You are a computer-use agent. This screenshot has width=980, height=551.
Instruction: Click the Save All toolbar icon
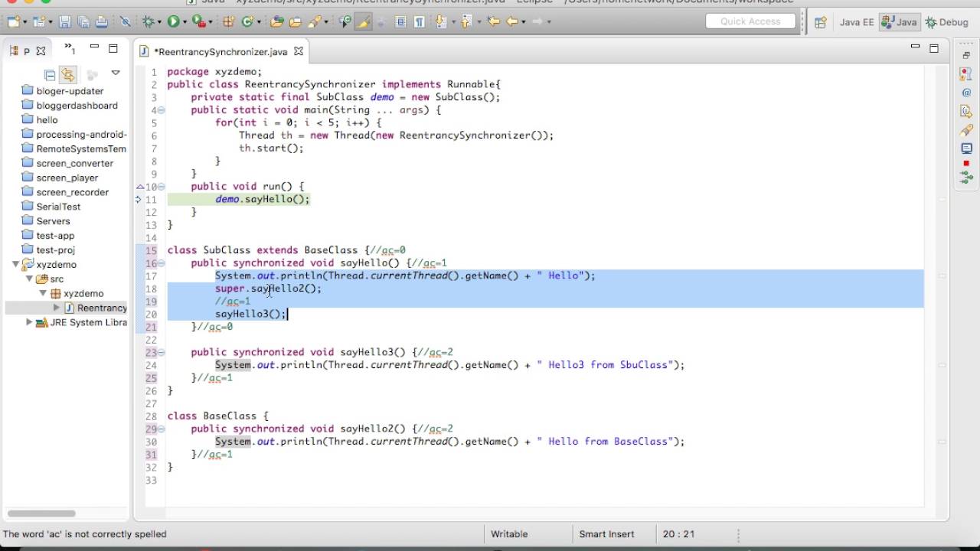(x=83, y=22)
